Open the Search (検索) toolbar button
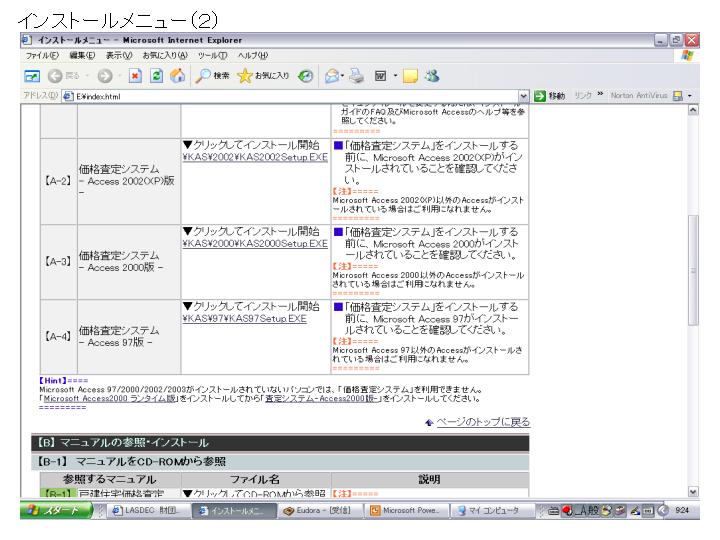The height and width of the screenshot is (540, 720). tap(212, 76)
